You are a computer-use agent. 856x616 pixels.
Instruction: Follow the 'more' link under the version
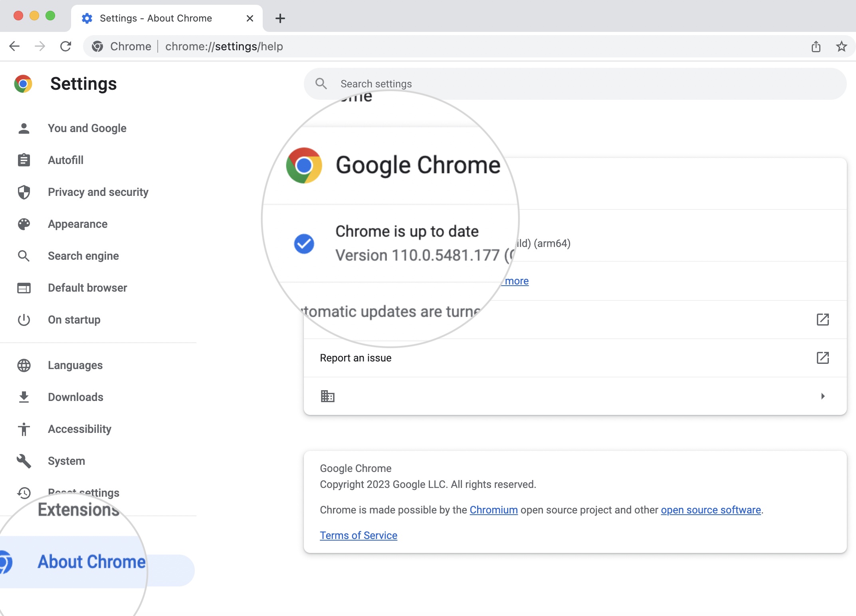(516, 281)
